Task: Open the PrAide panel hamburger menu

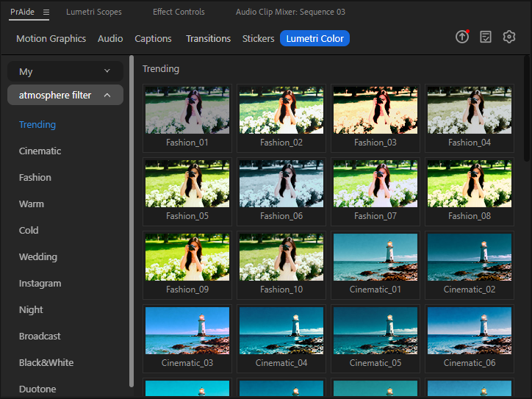Action: tap(46, 12)
